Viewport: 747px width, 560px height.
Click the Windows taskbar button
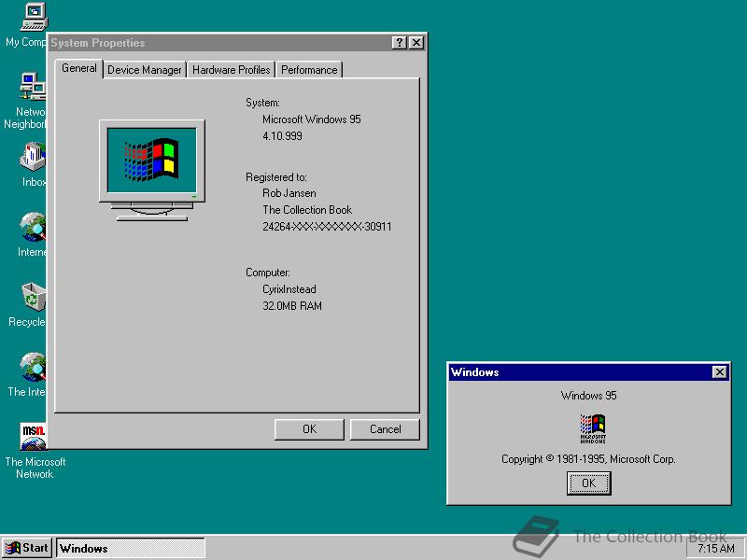pyautogui.click(x=131, y=548)
